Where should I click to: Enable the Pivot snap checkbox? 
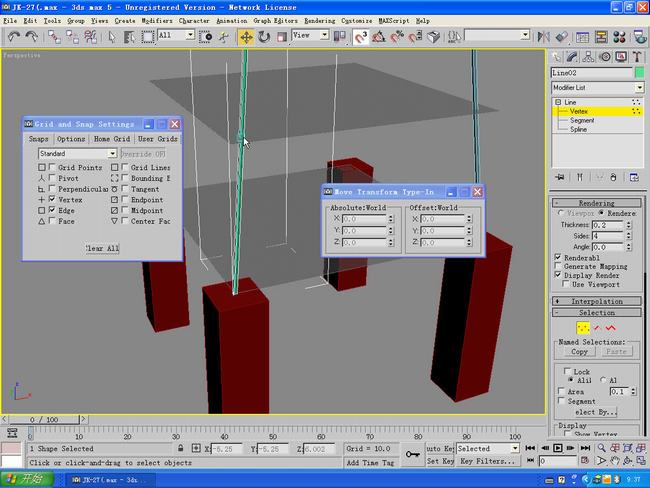(52, 178)
